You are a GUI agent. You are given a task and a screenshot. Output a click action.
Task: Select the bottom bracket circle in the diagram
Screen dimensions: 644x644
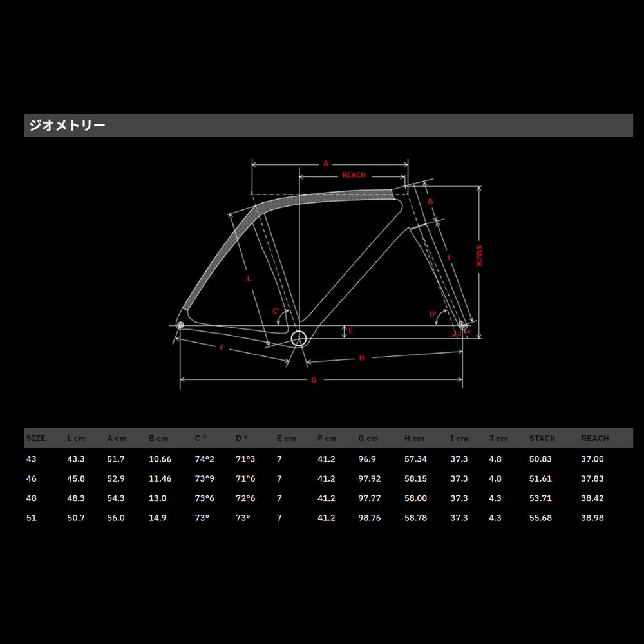click(298, 338)
